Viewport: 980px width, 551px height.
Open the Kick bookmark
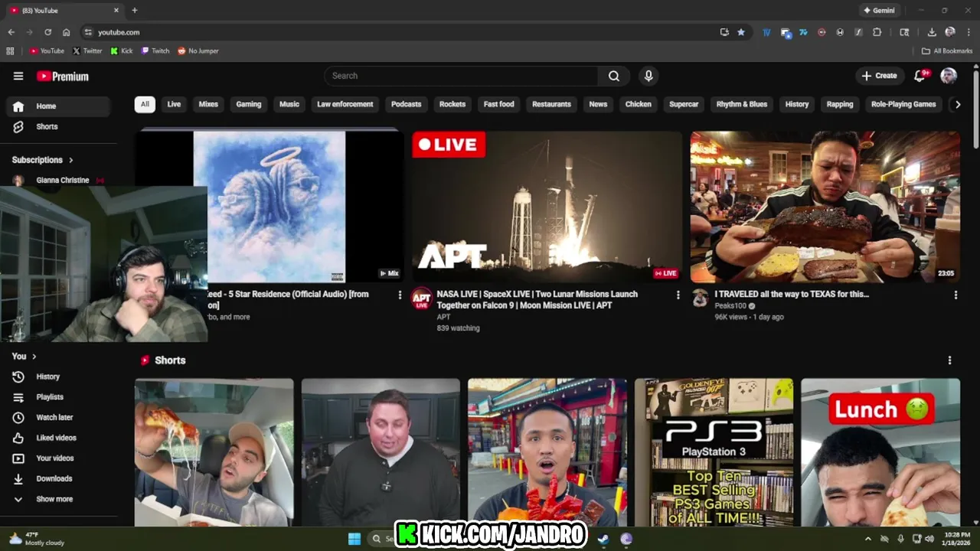point(122,51)
